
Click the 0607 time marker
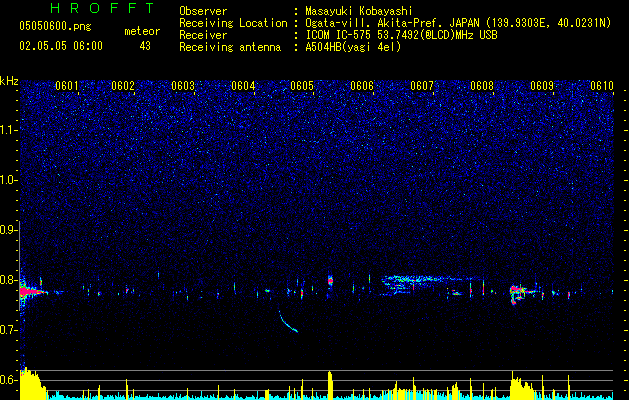pyautogui.click(x=422, y=86)
